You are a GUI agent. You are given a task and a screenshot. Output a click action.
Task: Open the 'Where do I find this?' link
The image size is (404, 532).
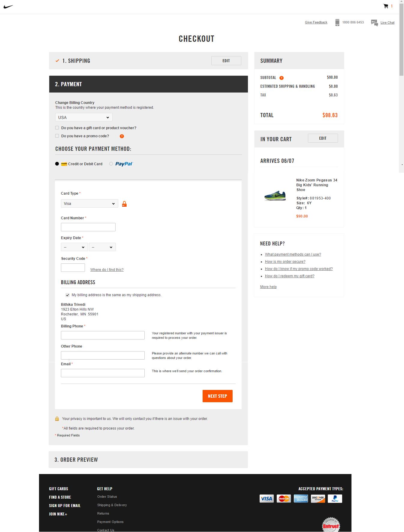[107, 269]
